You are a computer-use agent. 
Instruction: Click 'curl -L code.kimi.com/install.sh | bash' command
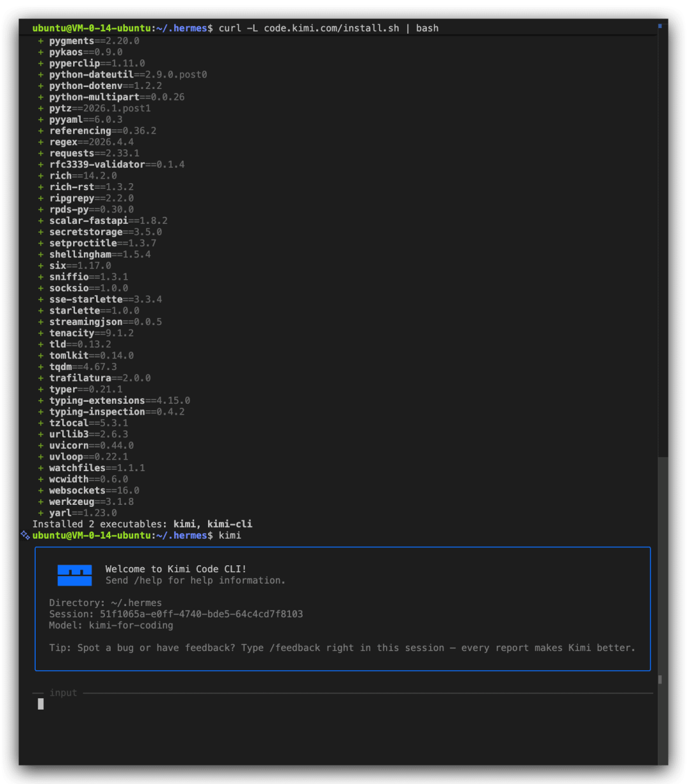[328, 28]
